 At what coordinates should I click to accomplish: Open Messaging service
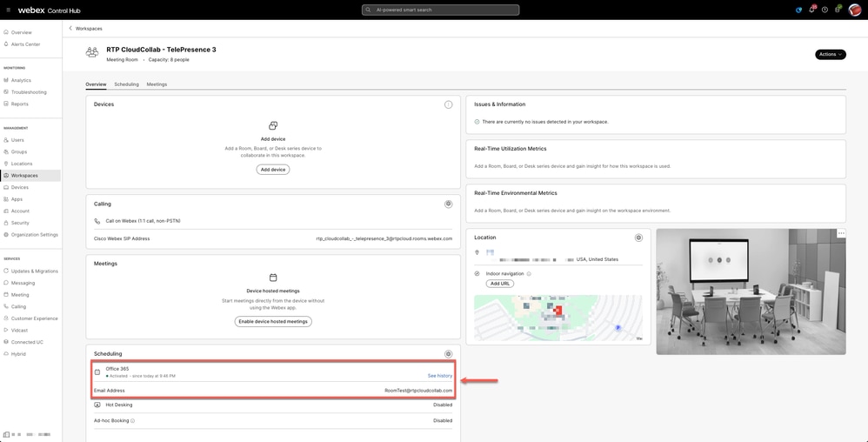(x=23, y=283)
